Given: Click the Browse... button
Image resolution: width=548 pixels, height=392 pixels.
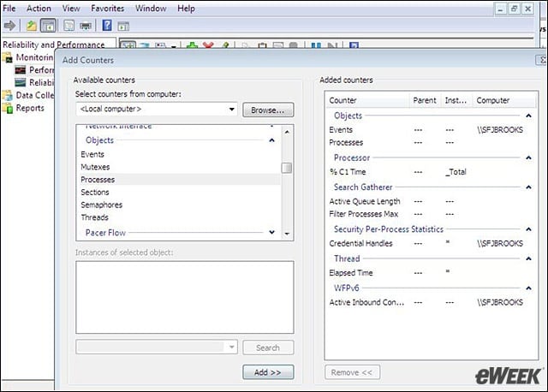Looking at the screenshot, I should (268, 110).
